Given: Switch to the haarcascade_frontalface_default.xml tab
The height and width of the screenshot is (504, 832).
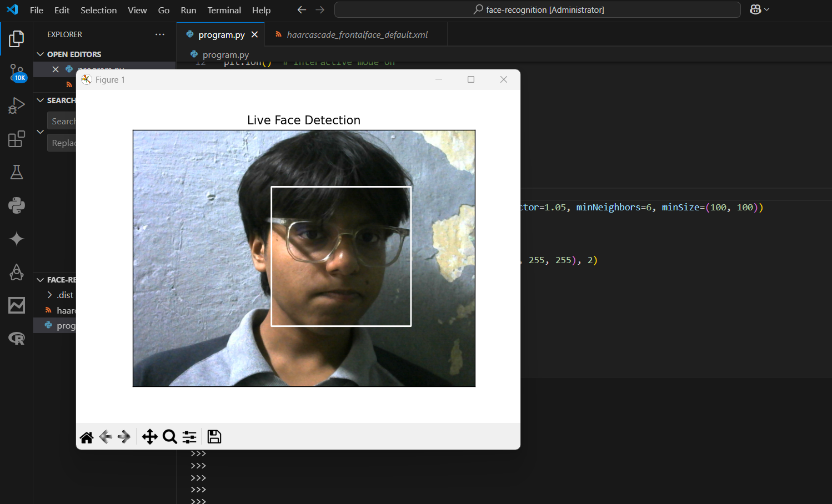Looking at the screenshot, I should [357, 34].
